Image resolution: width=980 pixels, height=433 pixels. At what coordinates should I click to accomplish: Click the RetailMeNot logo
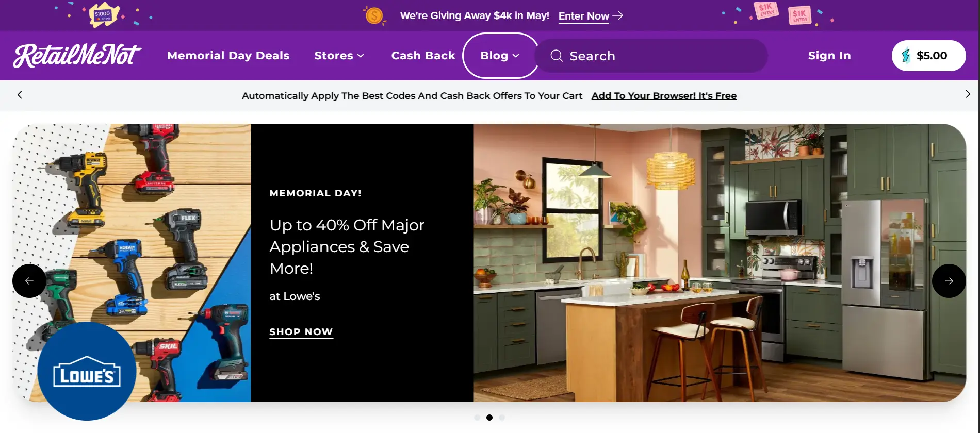click(77, 56)
